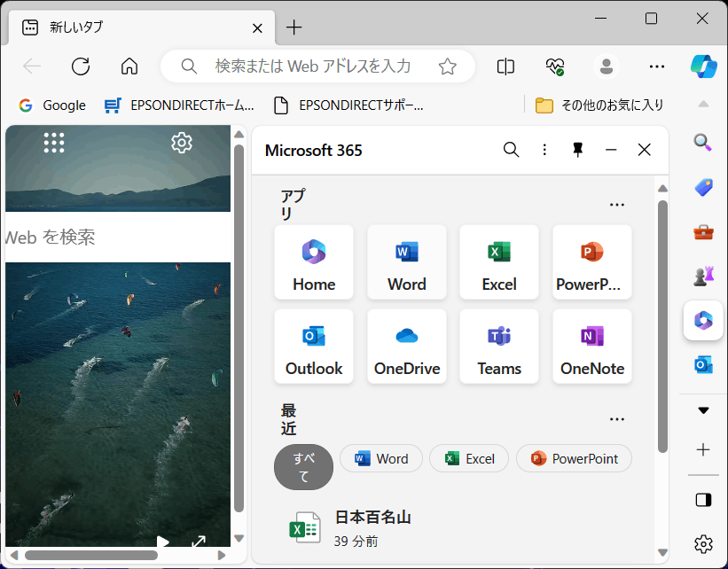Minimize the Microsoft 365 panel

[611, 150]
